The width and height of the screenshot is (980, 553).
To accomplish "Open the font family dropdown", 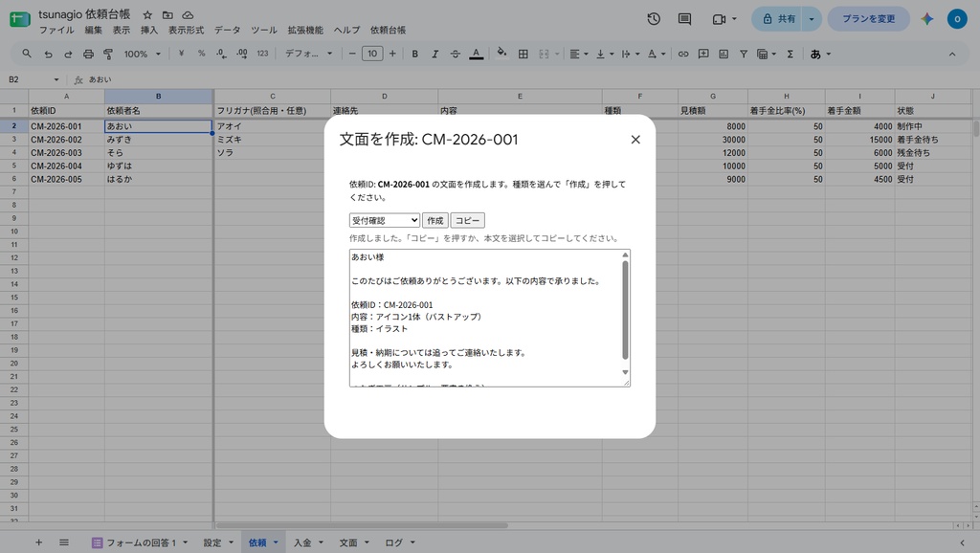I will [x=309, y=54].
